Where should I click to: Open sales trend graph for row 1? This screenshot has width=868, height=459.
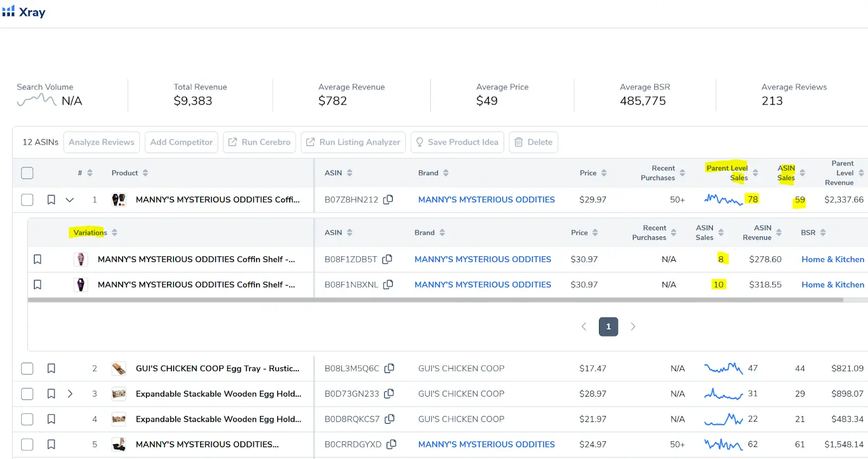pyautogui.click(x=723, y=199)
